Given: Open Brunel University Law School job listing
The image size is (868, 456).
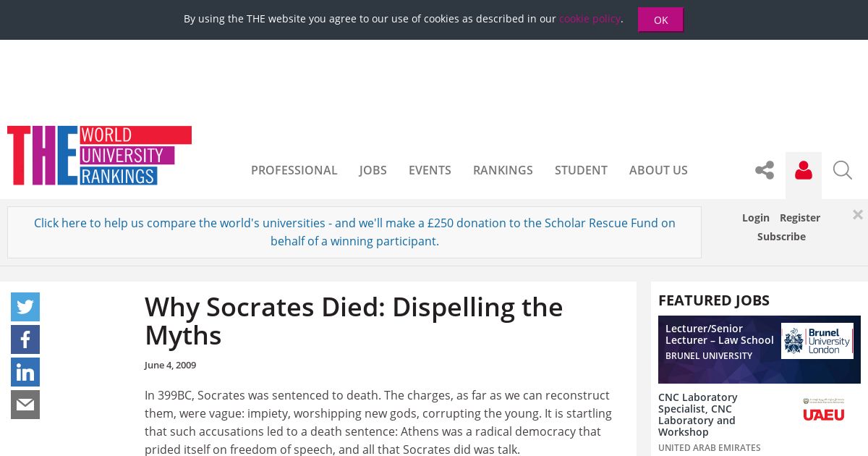Looking at the screenshot, I should [x=759, y=350].
